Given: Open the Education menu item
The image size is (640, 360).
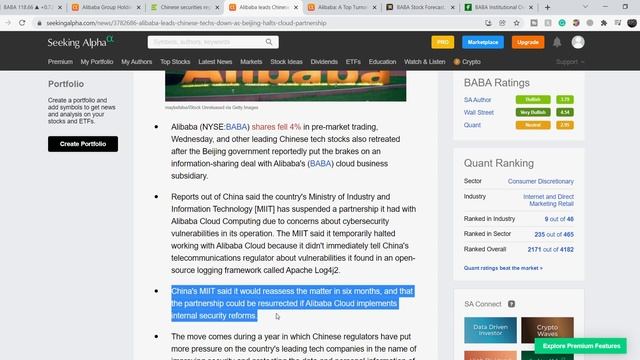Looking at the screenshot, I should pyautogui.click(x=382, y=62).
